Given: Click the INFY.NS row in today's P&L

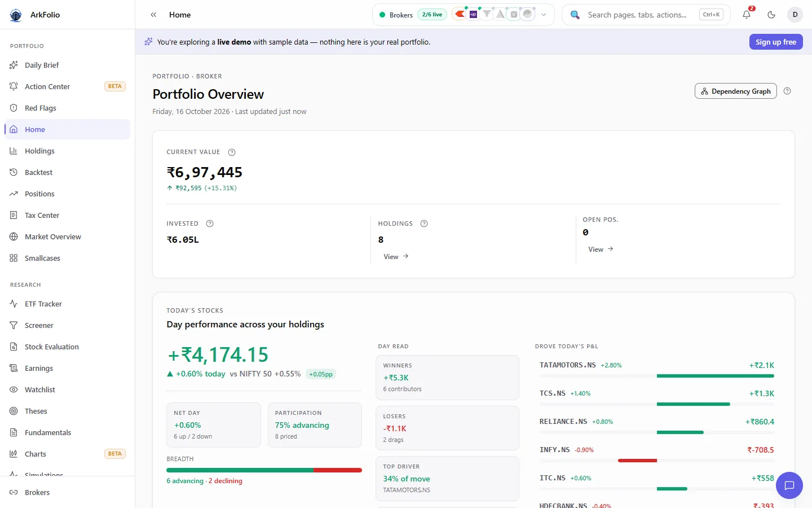Looking at the screenshot, I should point(657,453).
